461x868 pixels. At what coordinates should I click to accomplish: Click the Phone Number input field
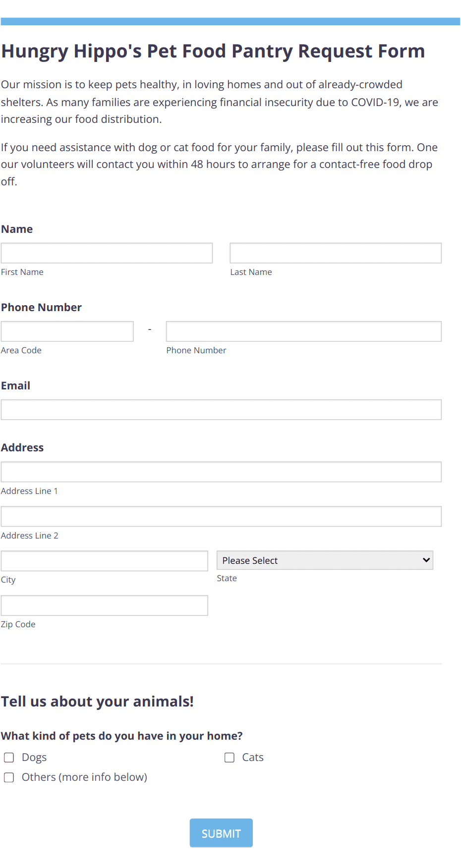tap(303, 331)
